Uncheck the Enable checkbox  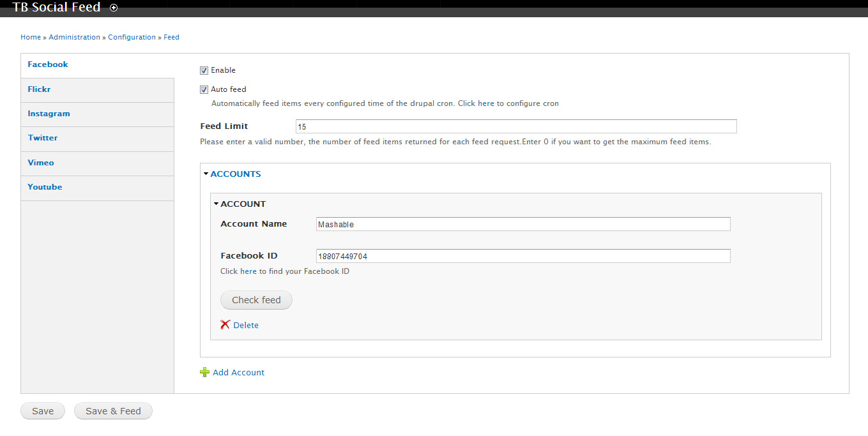[x=204, y=70]
